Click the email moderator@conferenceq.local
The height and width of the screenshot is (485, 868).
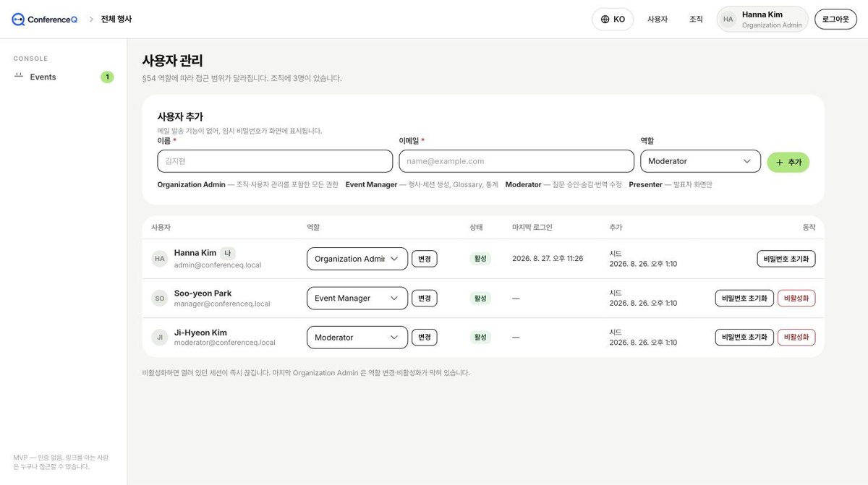click(225, 343)
